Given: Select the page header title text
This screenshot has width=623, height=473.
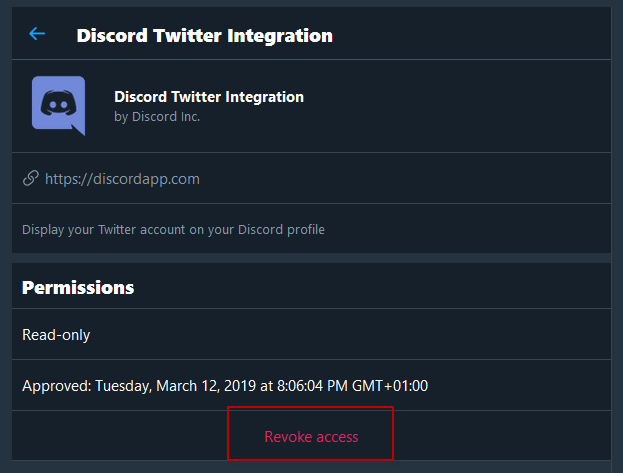Looking at the screenshot, I should pos(205,35).
